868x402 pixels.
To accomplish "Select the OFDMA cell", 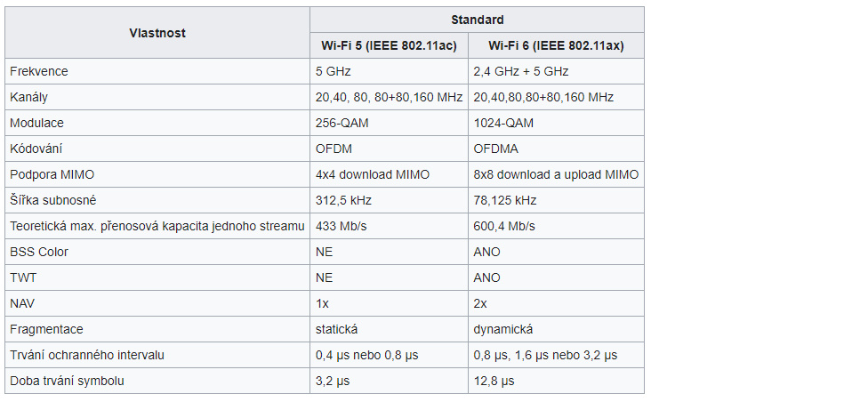I will tap(496, 149).
